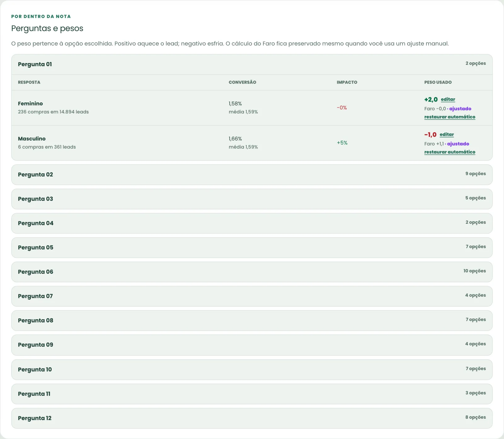Image resolution: width=504 pixels, height=439 pixels.
Task: Click the Masculino -1,0 weight value
Action: coord(430,135)
